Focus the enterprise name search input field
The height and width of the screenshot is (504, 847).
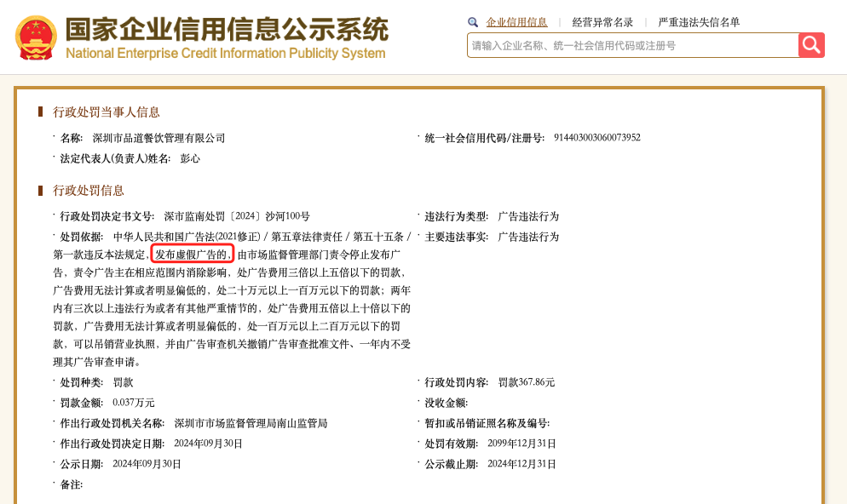click(632, 45)
